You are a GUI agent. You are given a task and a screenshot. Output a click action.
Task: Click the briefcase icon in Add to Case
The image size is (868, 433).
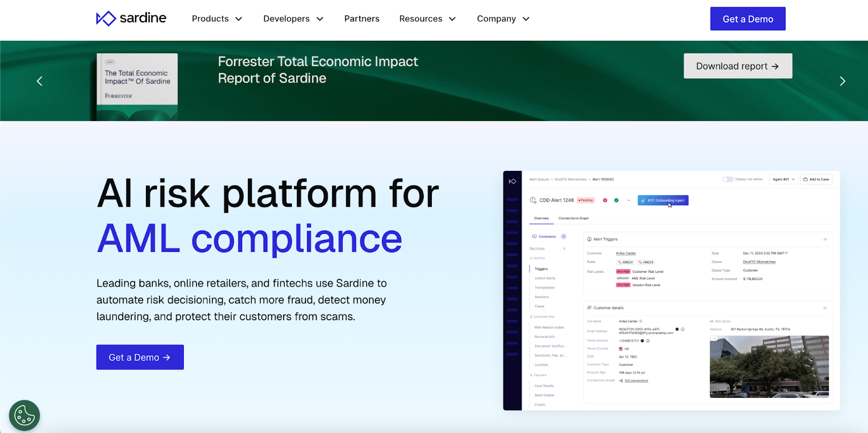tap(806, 179)
